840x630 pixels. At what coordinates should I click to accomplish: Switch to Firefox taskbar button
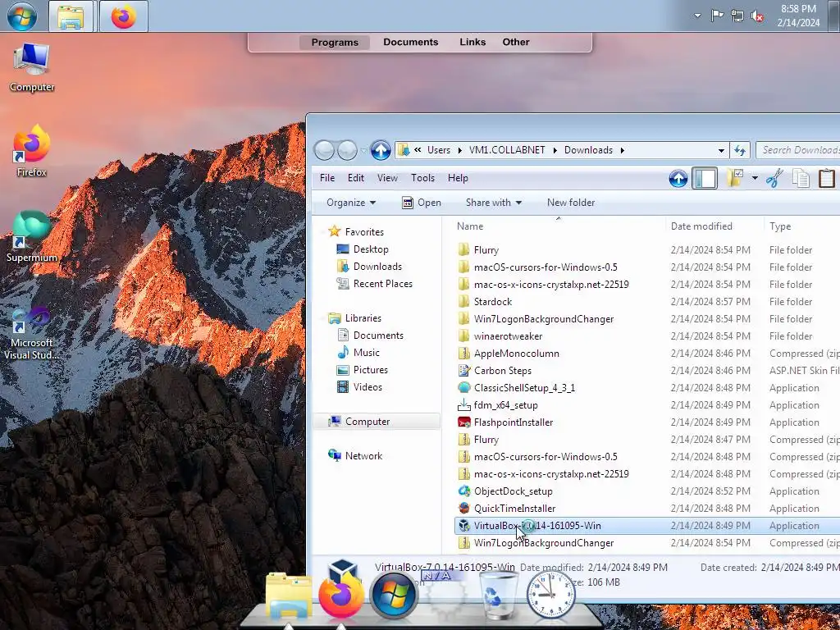[124, 16]
